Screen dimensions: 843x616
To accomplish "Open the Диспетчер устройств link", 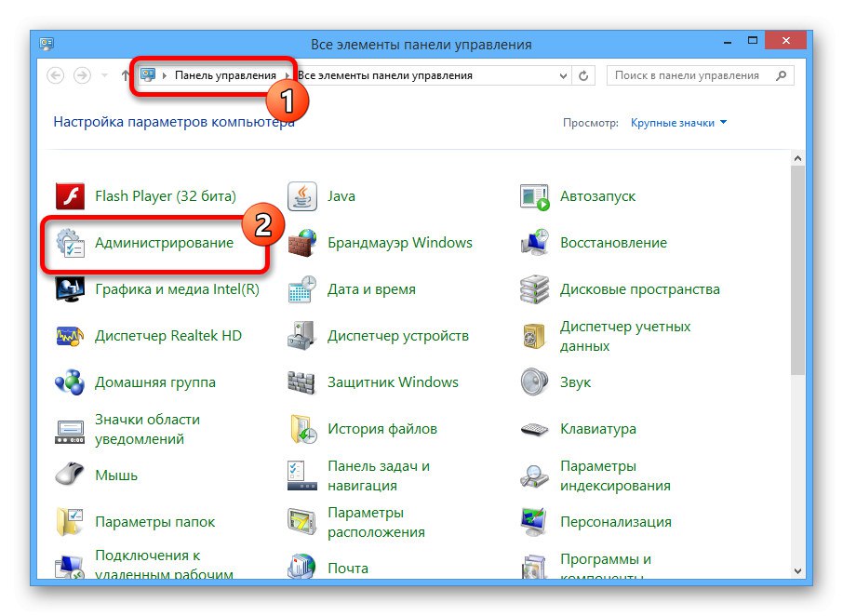I will pyautogui.click(x=398, y=336).
